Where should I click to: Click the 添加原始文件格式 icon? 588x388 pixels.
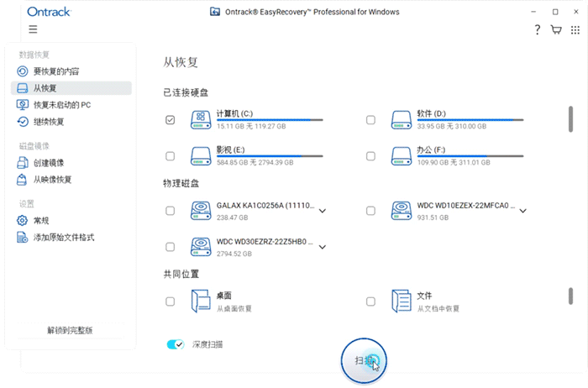tap(22, 238)
